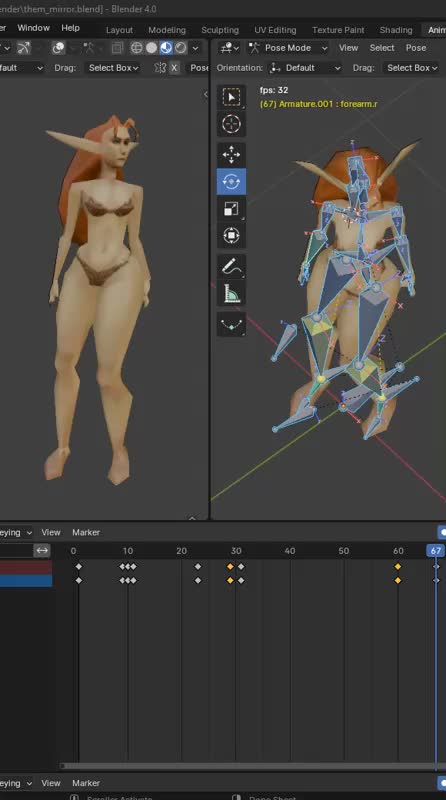Toggle X-axis mirror button
This screenshot has width=446, height=800.
[x=175, y=68]
